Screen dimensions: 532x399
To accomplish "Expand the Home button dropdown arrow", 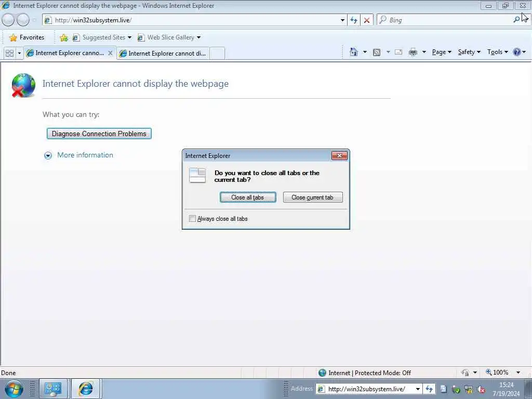I will (365, 52).
